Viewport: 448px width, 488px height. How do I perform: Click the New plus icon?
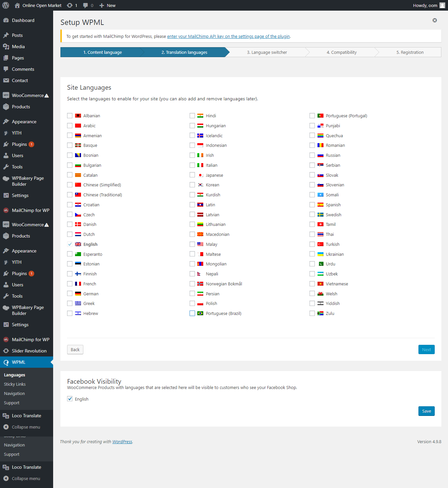tap(102, 5)
